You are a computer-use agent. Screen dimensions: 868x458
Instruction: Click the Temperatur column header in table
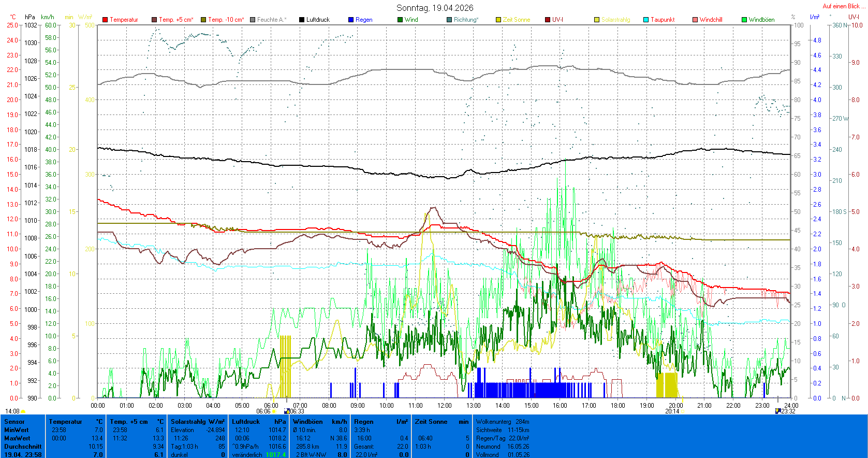click(65, 422)
